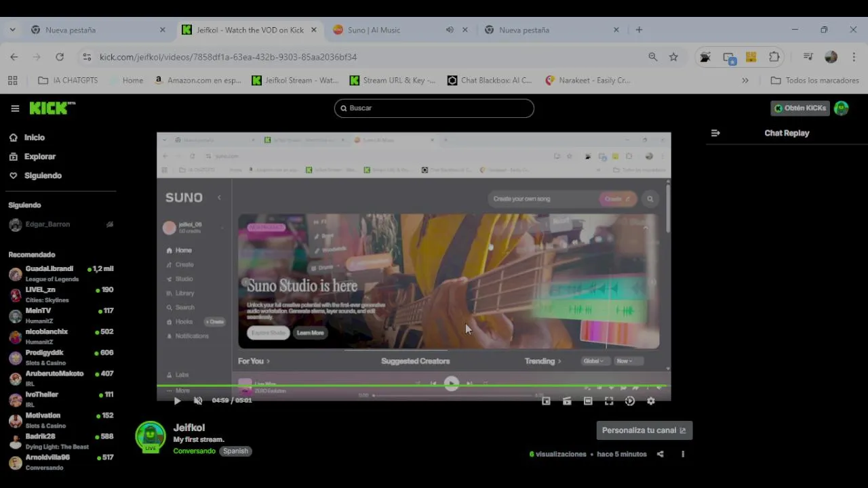Open Kick user profile avatar menu
868x488 pixels.
(842, 108)
